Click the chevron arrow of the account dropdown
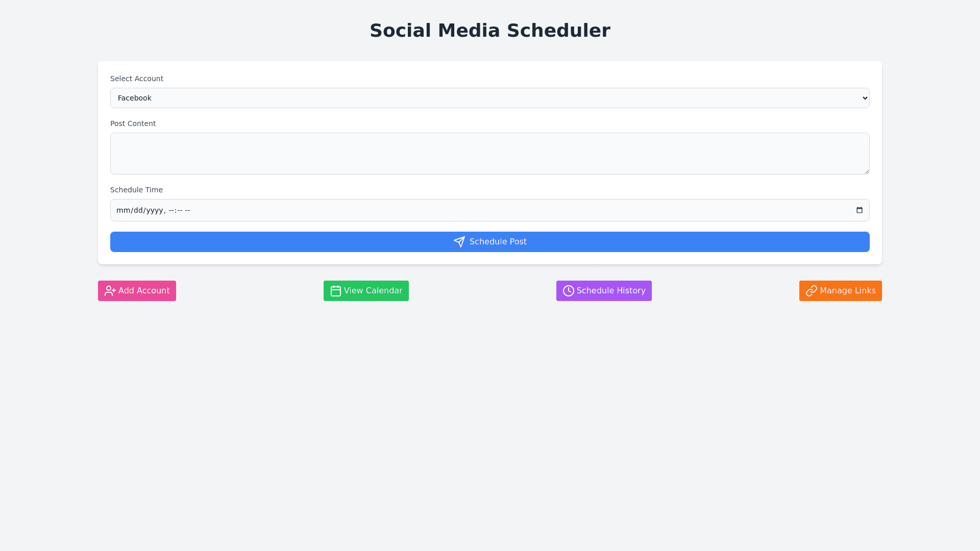The height and width of the screenshot is (551, 980). coord(865,98)
